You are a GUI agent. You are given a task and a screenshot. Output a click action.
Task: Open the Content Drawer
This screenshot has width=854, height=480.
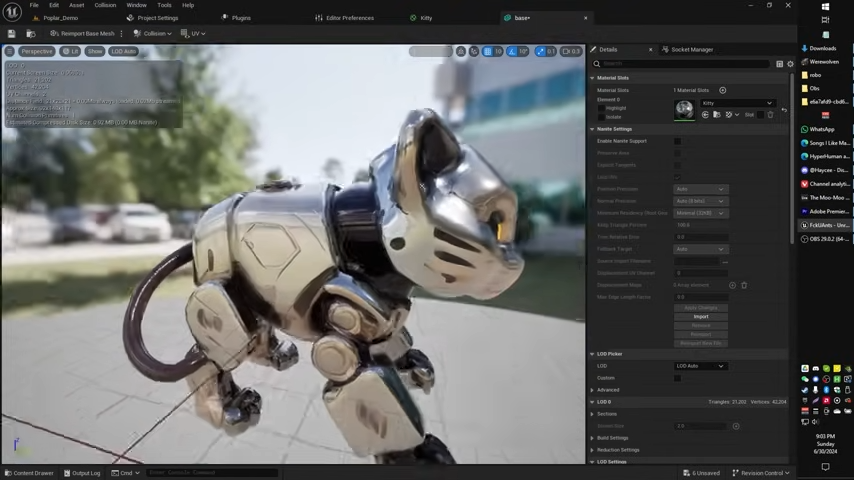[29, 473]
